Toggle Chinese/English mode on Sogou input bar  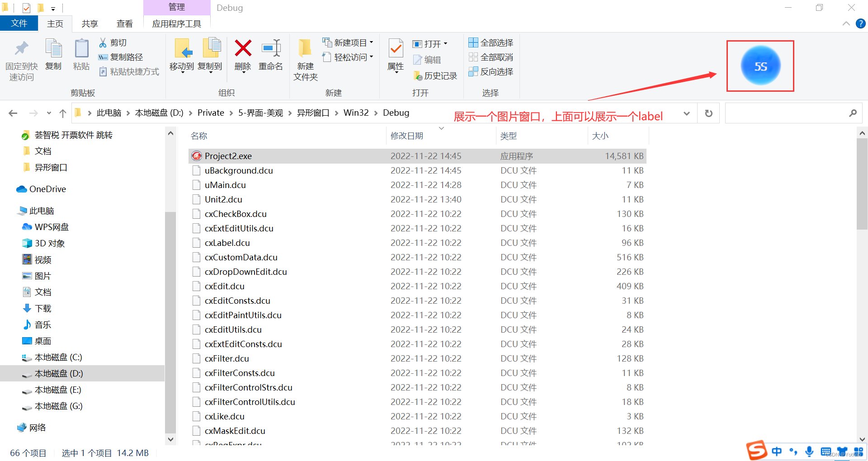point(776,451)
